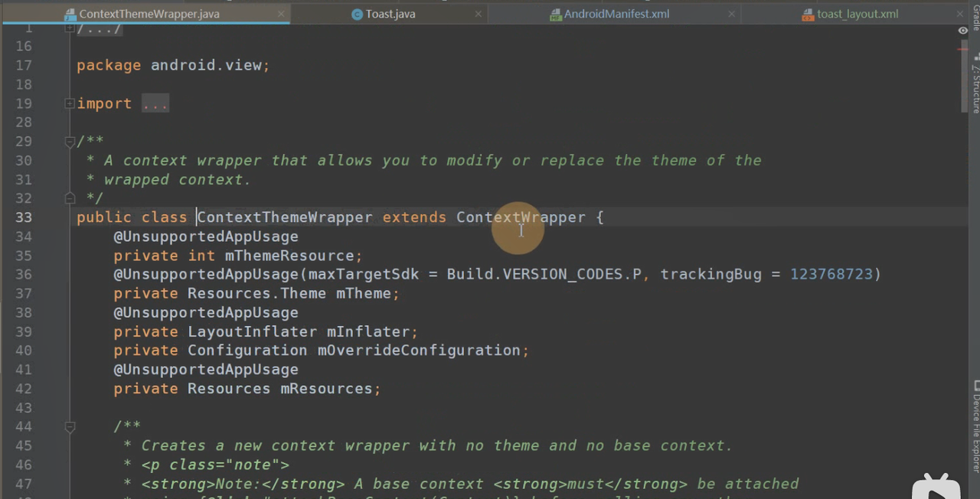Click Build.VERSION_CODES.P on line 36
This screenshot has width=980, height=499.
tap(544, 274)
